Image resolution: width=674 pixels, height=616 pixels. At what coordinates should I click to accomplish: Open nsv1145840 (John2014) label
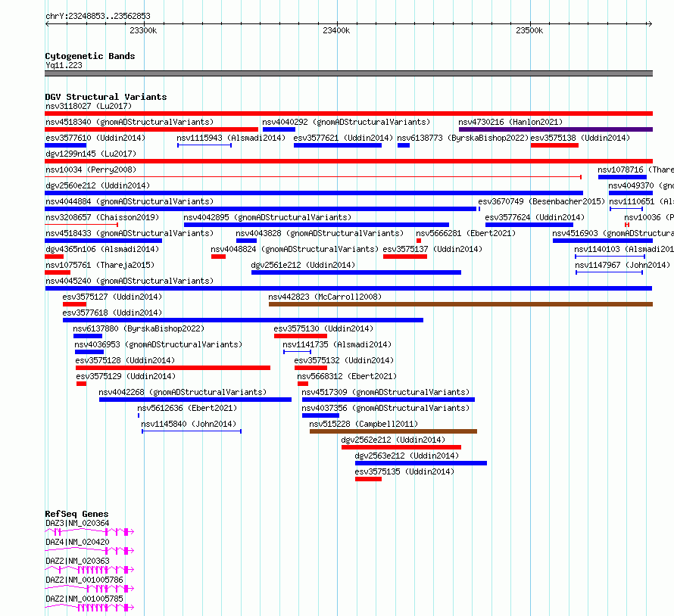[189, 424]
